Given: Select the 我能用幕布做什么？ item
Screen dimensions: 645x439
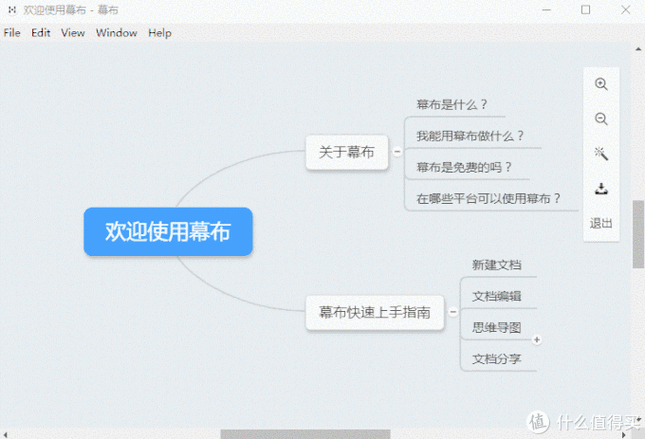Looking at the screenshot, I should tap(470, 136).
